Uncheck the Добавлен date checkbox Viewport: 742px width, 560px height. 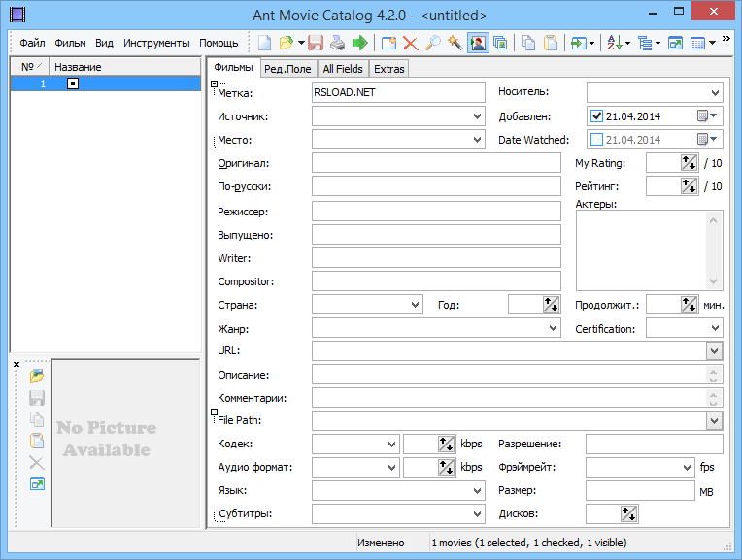[596, 115]
